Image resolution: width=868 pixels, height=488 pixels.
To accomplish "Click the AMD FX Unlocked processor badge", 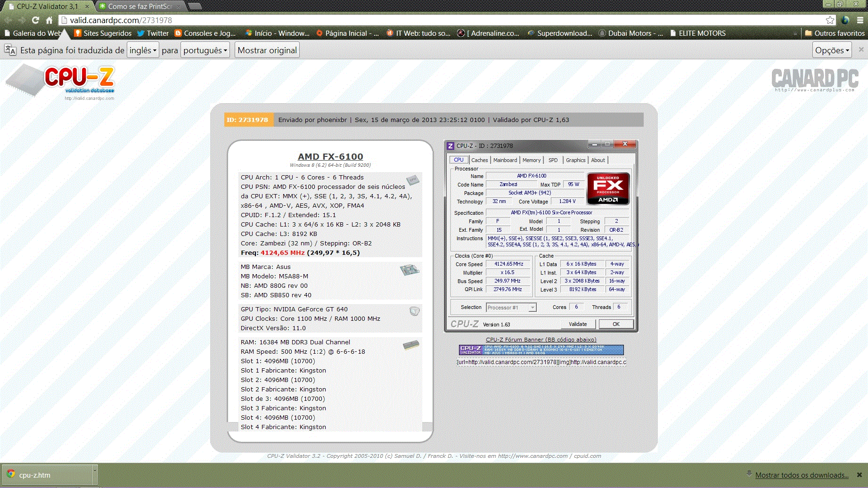I will 608,188.
